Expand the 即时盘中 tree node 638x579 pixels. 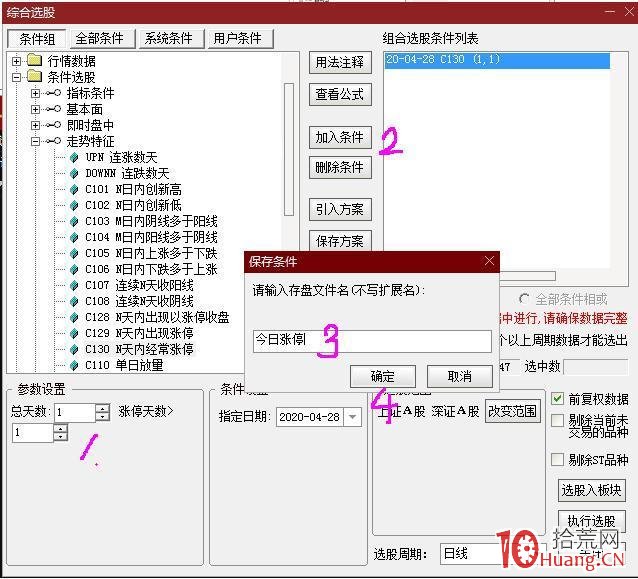(35, 125)
